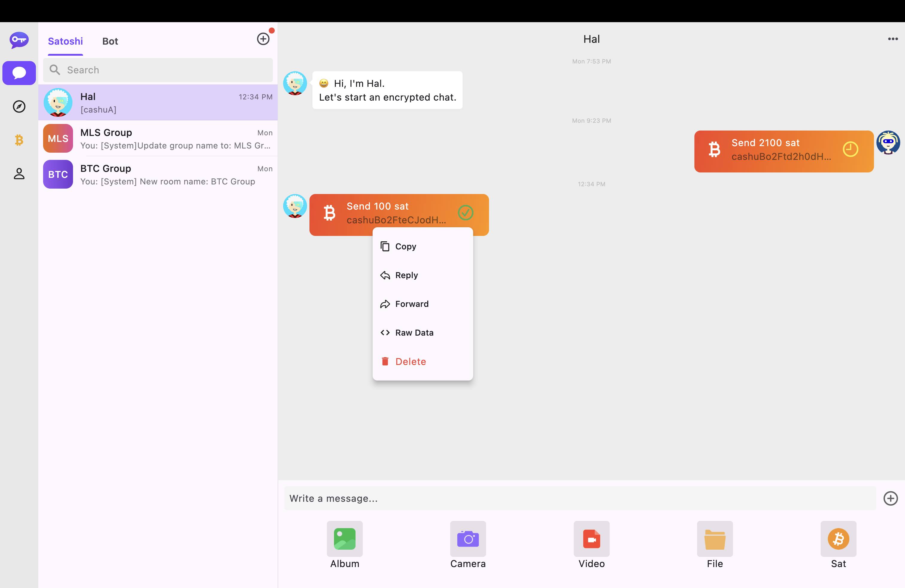This screenshot has width=905, height=588.
Task: Open the three-dot chat options menu
Action: (x=892, y=39)
